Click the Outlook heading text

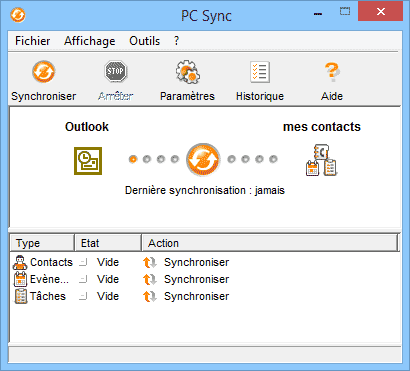(x=87, y=127)
